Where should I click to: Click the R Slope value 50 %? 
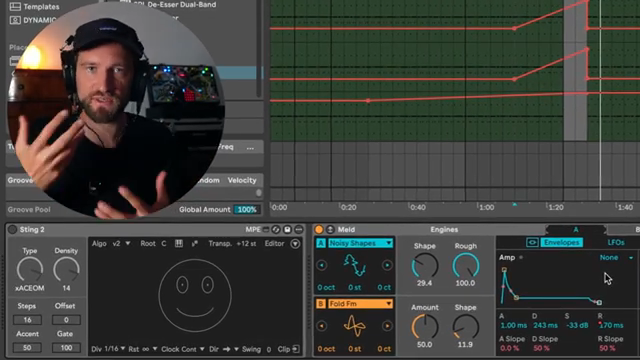[607, 348]
